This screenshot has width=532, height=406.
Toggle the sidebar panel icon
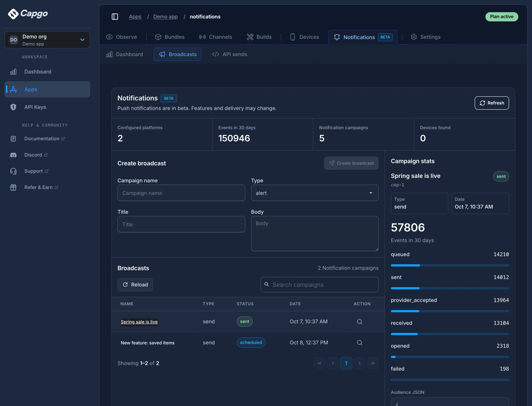[115, 16]
